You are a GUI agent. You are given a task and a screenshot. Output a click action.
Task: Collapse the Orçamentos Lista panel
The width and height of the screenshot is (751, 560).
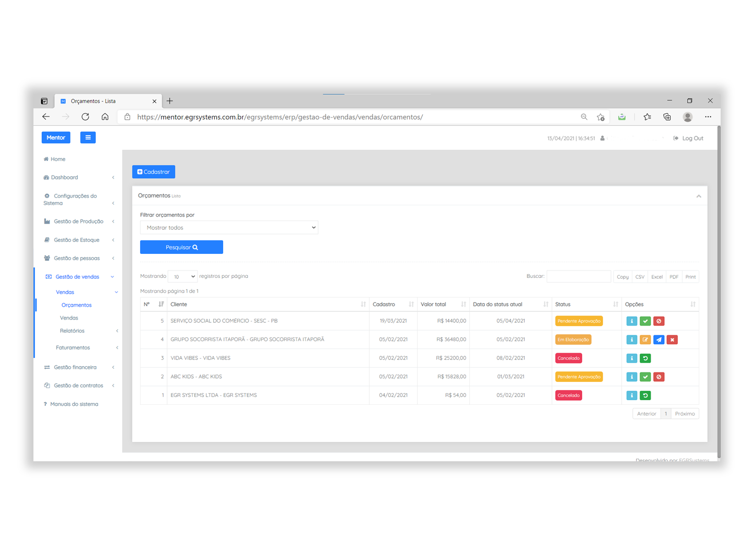click(698, 196)
